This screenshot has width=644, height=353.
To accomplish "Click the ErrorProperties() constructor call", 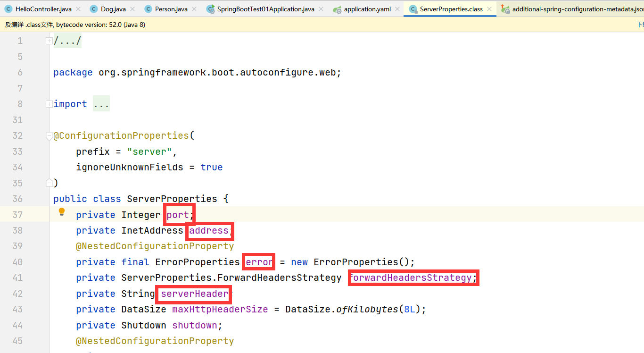I will (362, 262).
